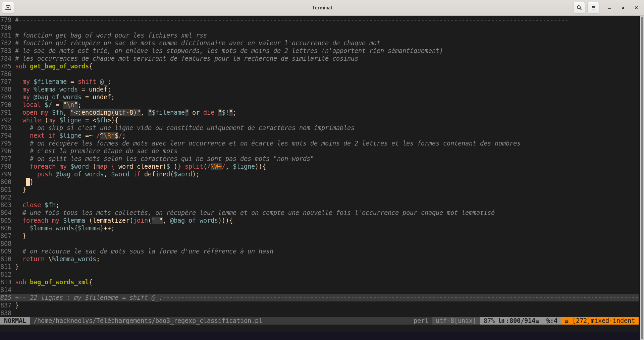Click the while keyword on line 792
644x340 pixels.
pos(32,120)
